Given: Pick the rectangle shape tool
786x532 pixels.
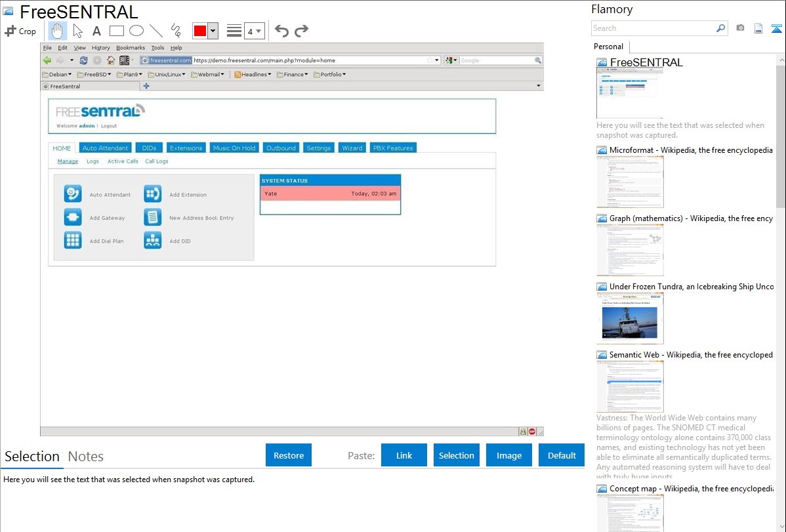Looking at the screenshot, I should 116,31.
